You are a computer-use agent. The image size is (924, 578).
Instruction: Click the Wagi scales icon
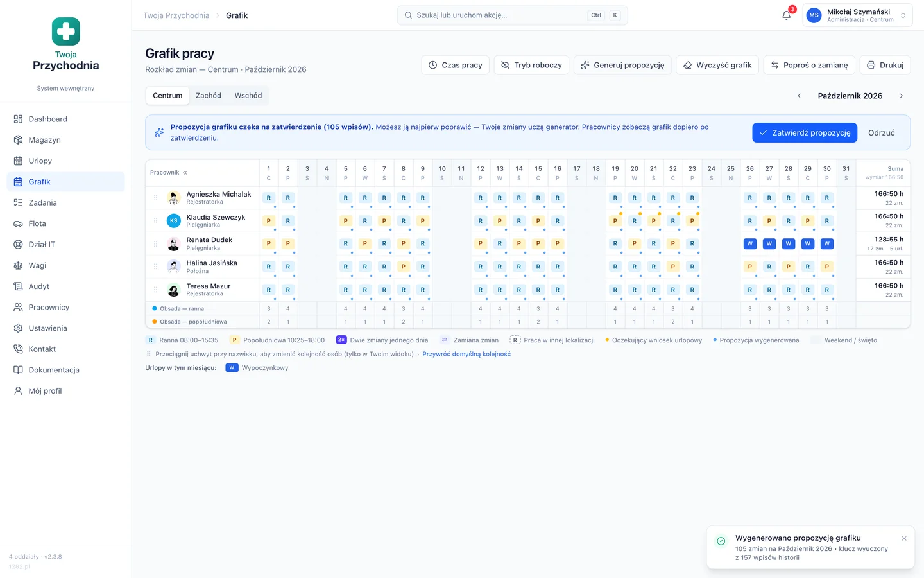[18, 265]
